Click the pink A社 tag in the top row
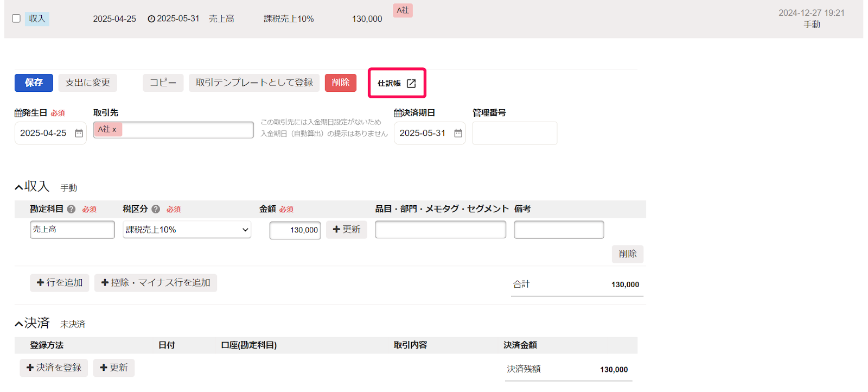This screenshot has height=392, width=868. pos(403,10)
